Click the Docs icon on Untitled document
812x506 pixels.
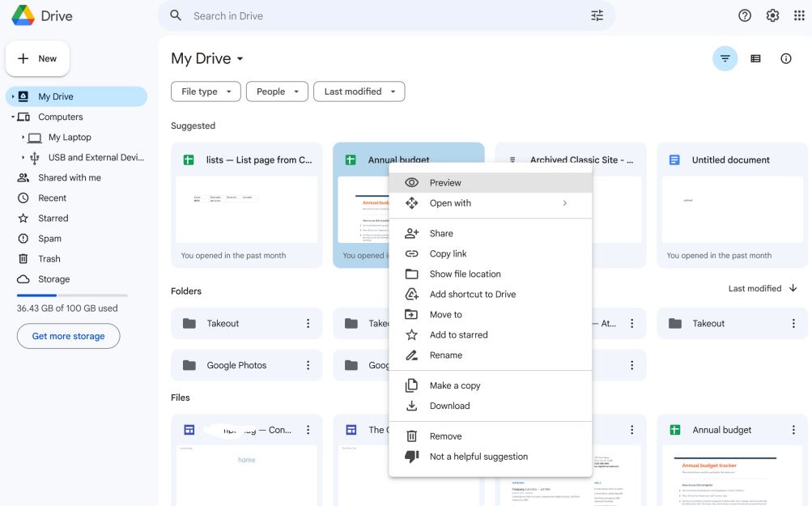(674, 160)
